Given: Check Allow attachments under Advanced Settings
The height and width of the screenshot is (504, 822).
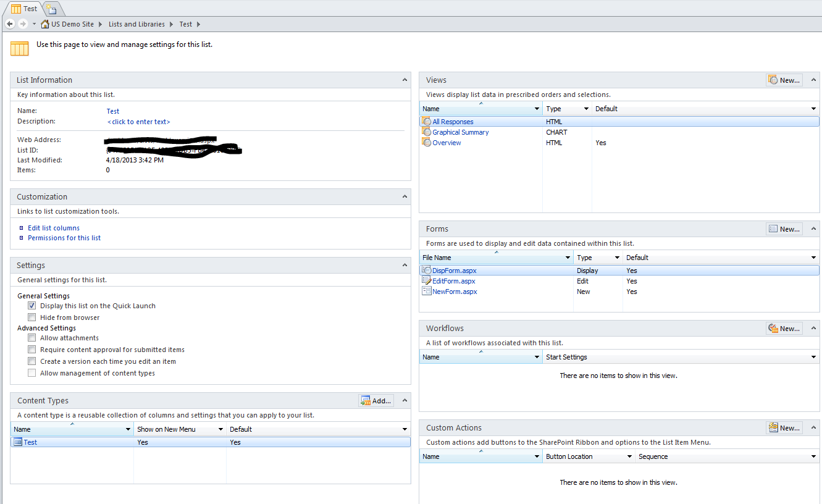Looking at the screenshot, I should 31,338.
